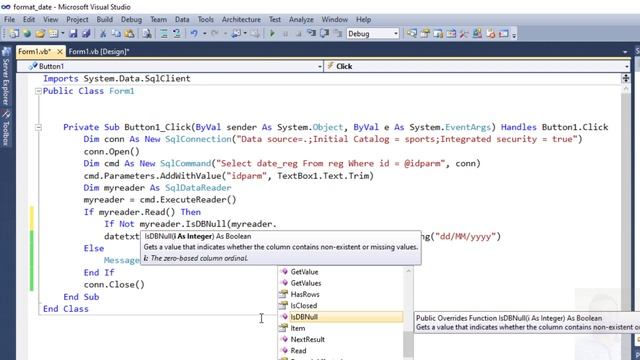Click the Paste toolbar icon
This screenshot has width=640, height=360.
[x=129, y=33]
